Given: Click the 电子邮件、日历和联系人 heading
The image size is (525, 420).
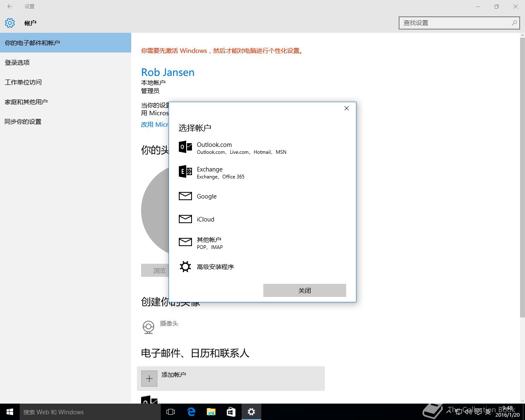Looking at the screenshot, I should pyautogui.click(x=195, y=353).
